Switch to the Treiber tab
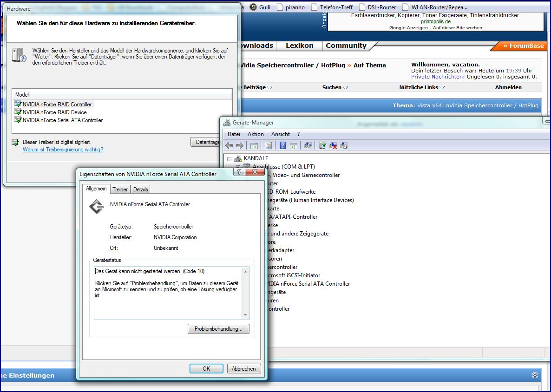 [x=120, y=189]
